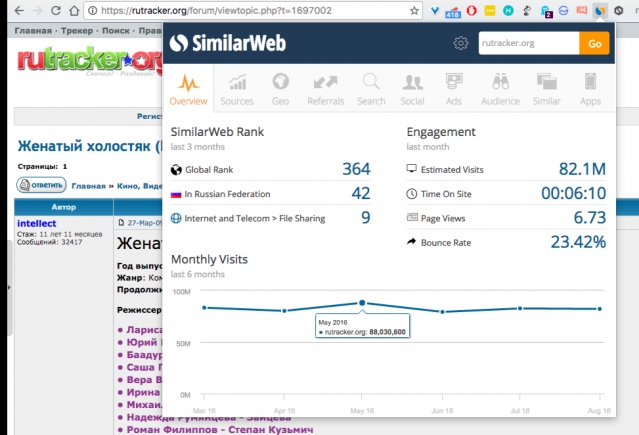The width and height of the screenshot is (639, 435).
Task: Click the SimilarWeb logo
Action: [x=227, y=43]
